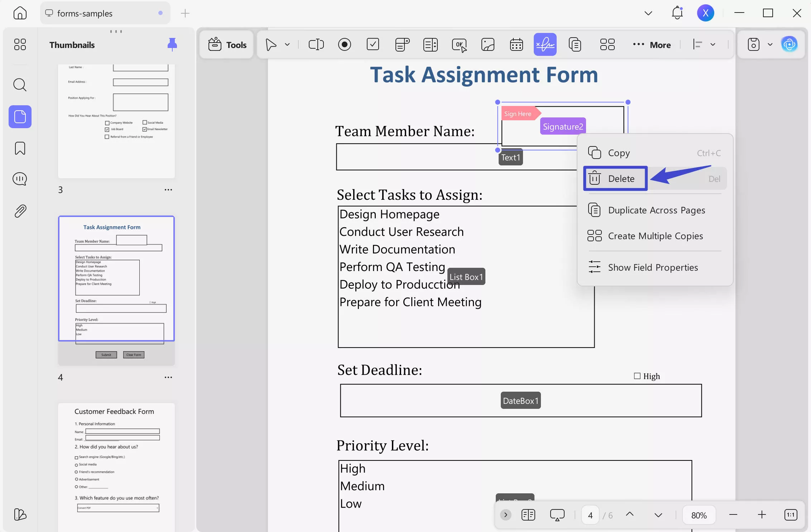
Task: Click the image field tool
Action: [x=488, y=44]
